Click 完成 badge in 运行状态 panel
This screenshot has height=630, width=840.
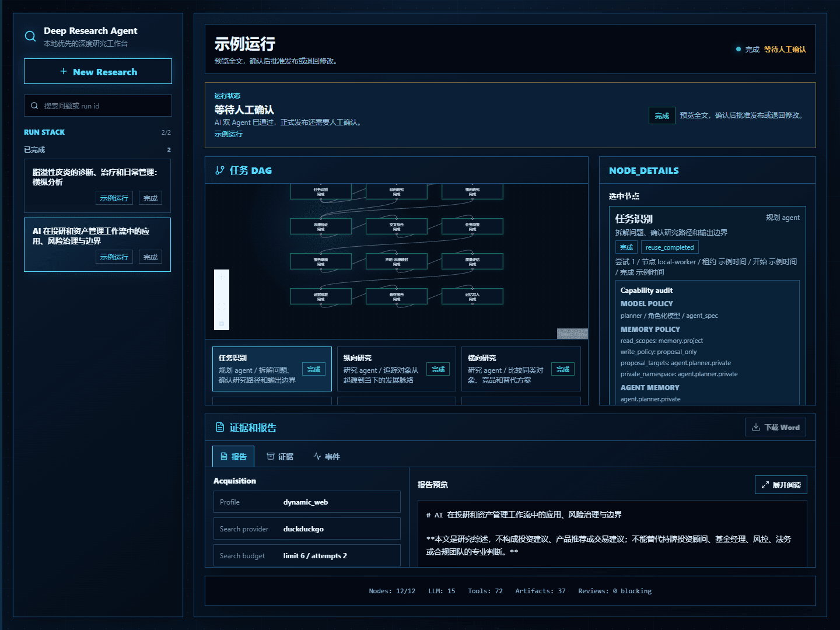click(662, 116)
